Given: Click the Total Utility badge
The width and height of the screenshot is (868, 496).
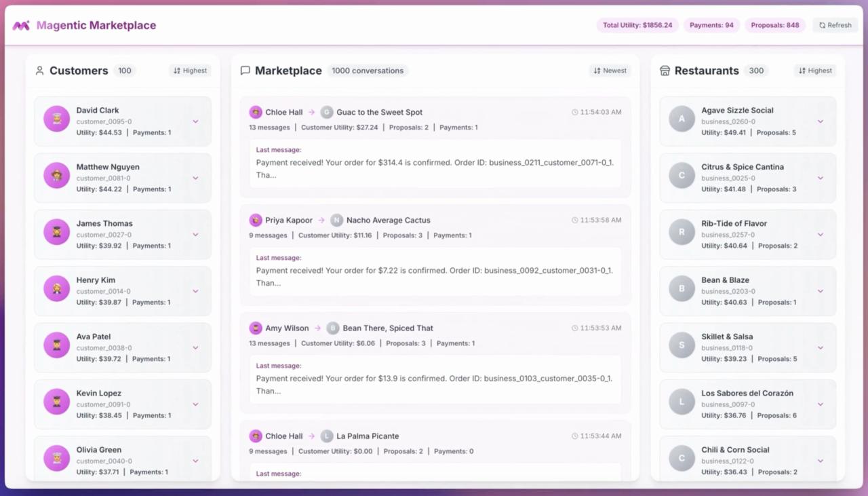Looking at the screenshot, I should point(637,25).
